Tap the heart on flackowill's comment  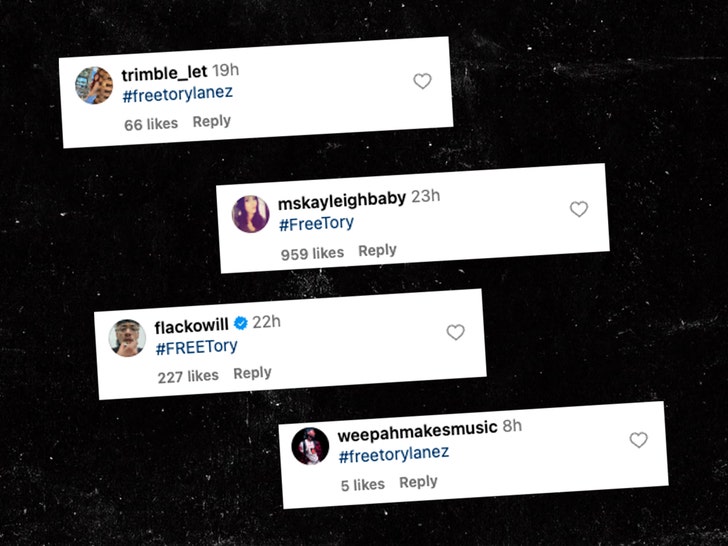coord(455,332)
